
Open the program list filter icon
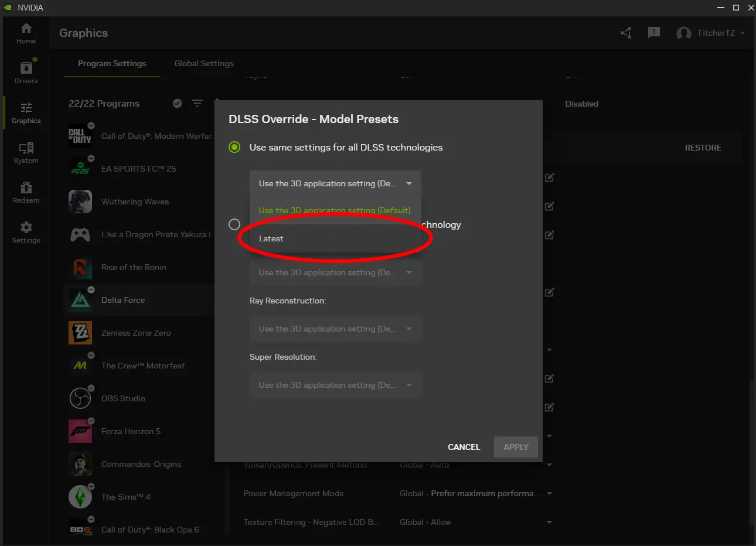(197, 103)
